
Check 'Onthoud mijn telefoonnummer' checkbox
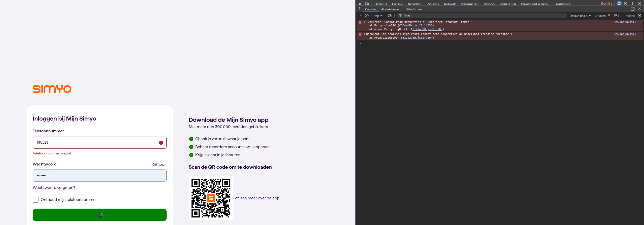(x=36, y=200)
